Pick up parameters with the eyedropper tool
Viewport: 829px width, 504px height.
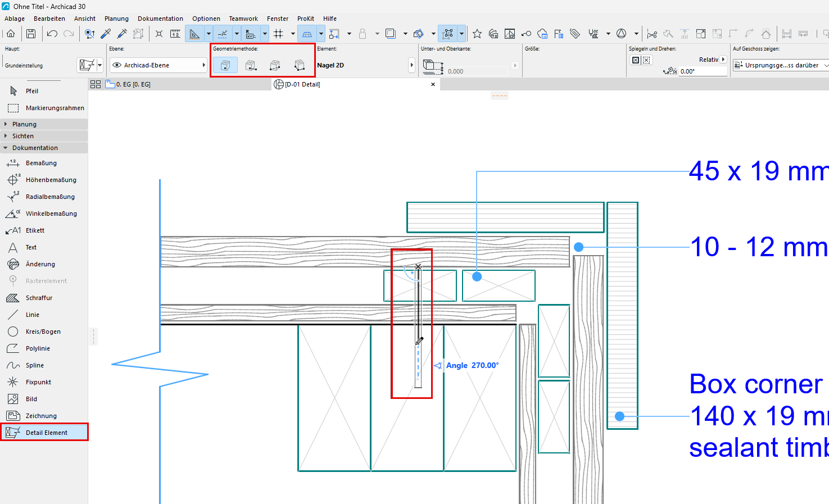point(106,34)
